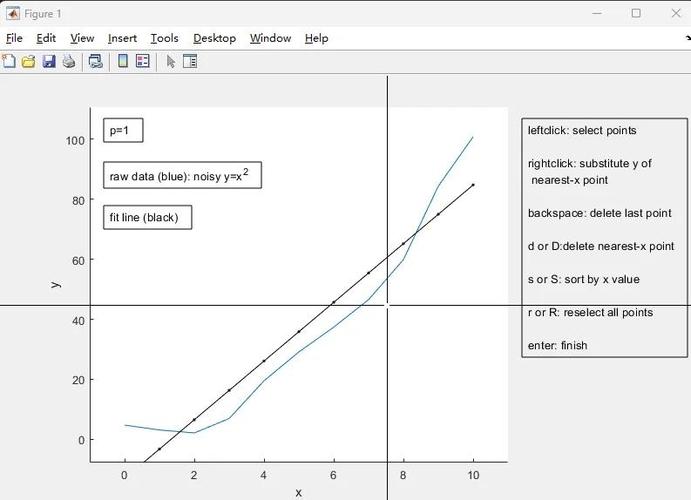This screenshot has height=500, width=691.
Task: Print the figure via the printer icon
Action: [x=69, y=61]
